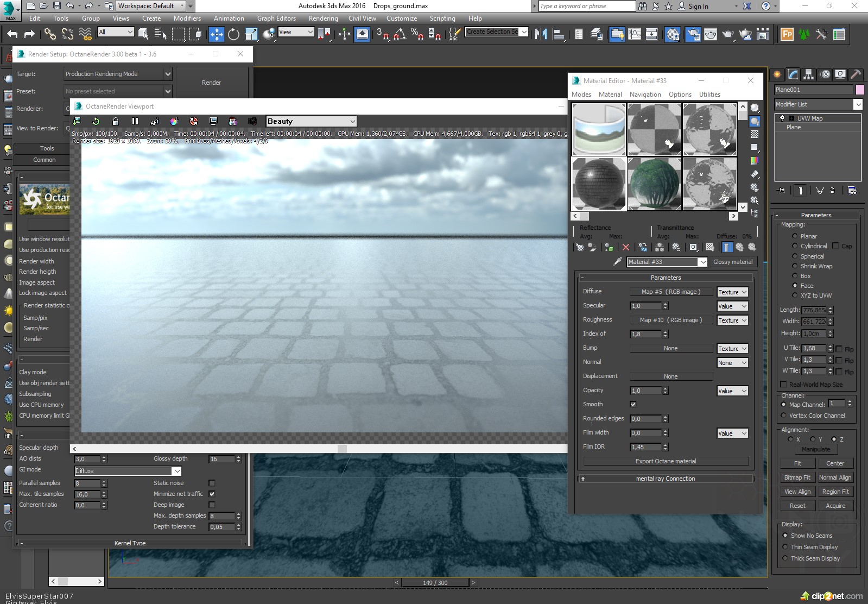868x604 pixels.
Task: Select the Move tool in the main toolbar
Action: [216, 34]
